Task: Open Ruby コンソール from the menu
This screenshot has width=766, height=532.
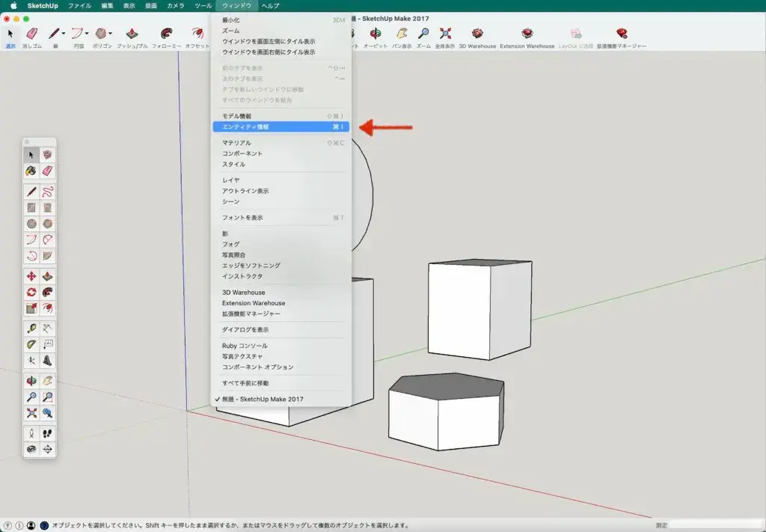Action: 281,346
